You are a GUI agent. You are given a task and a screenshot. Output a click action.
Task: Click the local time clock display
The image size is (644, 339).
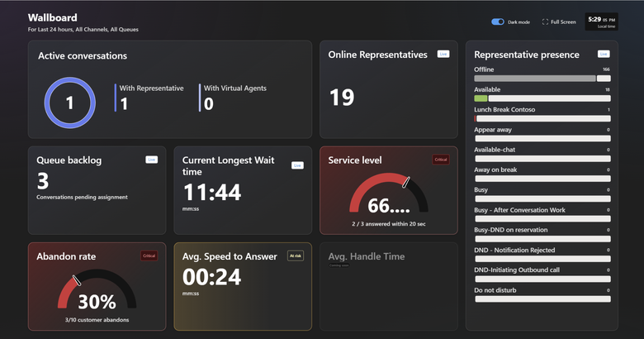click(601, 21)
